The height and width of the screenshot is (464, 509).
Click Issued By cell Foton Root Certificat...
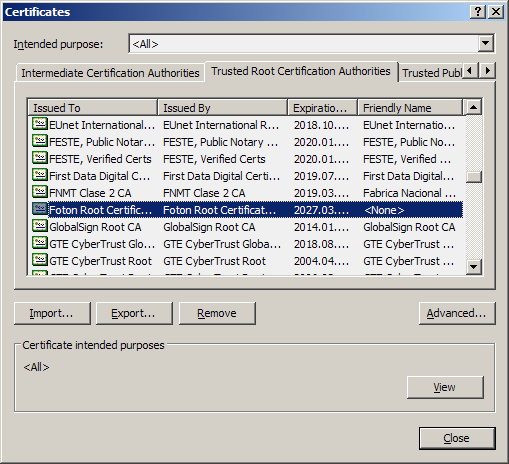coord(220,210)
